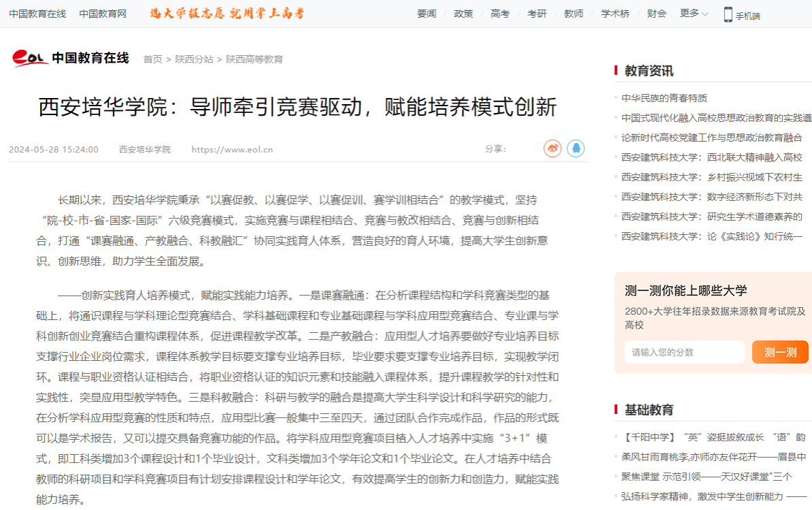Open the 要闻 menu item
812x510 pixels.
(x=426, y=14)
